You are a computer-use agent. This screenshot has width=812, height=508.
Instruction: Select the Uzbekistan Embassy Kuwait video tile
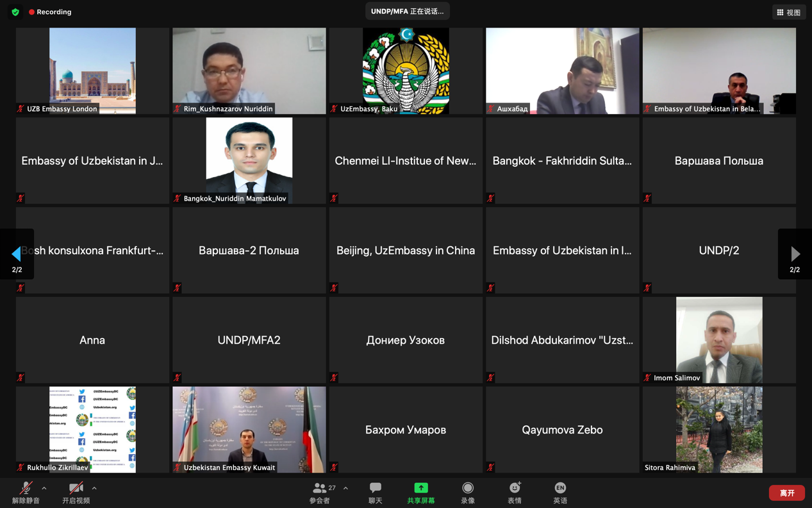point(249,430)
